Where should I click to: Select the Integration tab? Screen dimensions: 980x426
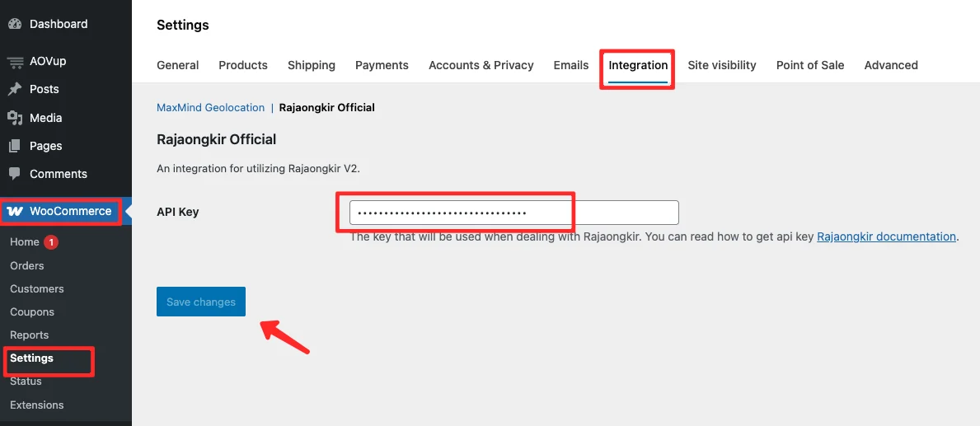pos(638,65)
